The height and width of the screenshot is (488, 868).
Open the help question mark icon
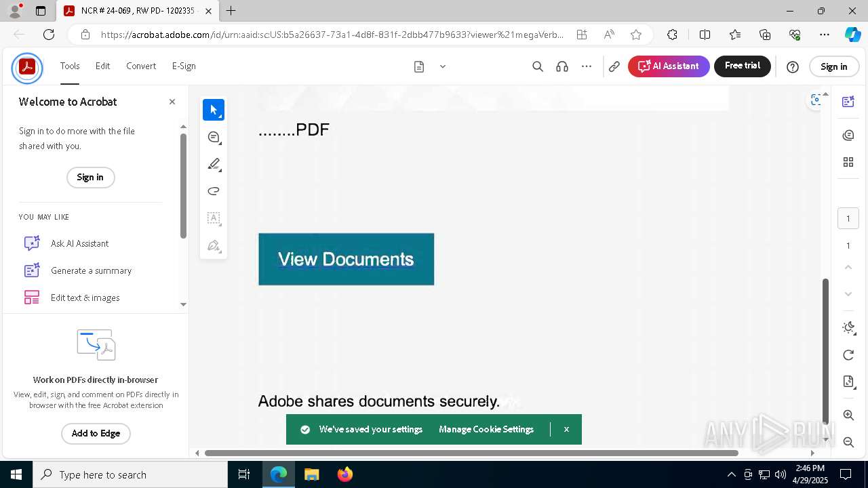[793, 66]
